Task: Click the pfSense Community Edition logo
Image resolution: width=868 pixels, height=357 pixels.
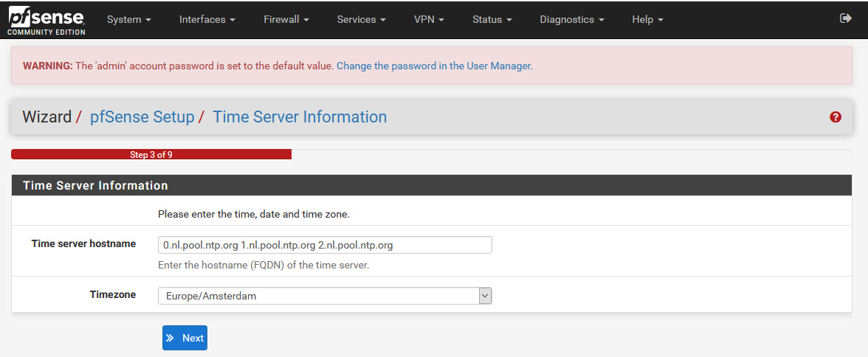Action: point(46,21)
